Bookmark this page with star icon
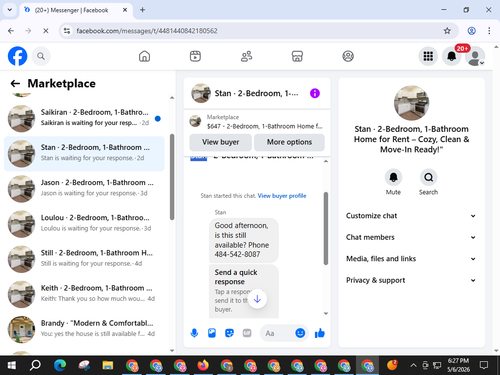Image resolution: width=500 pixels, height=375 pixels. [x=447, y=31]
